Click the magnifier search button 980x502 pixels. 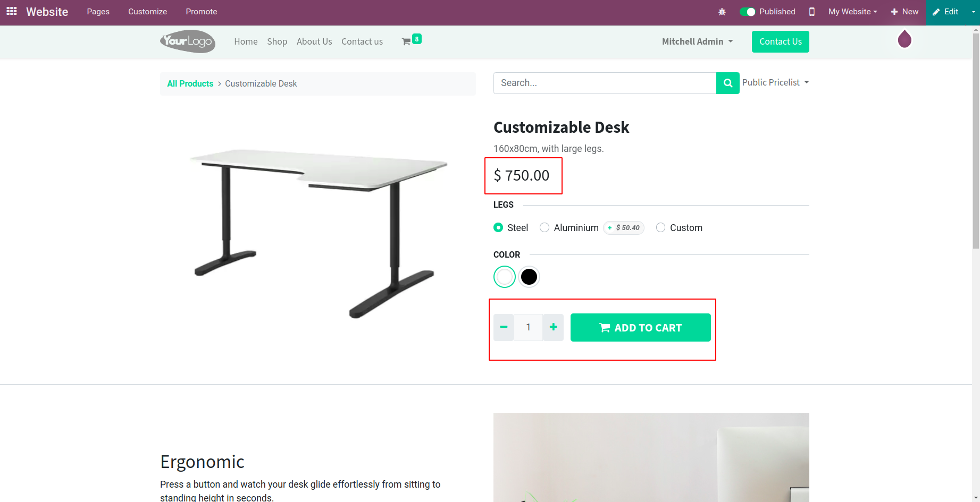tap(727, 83)
